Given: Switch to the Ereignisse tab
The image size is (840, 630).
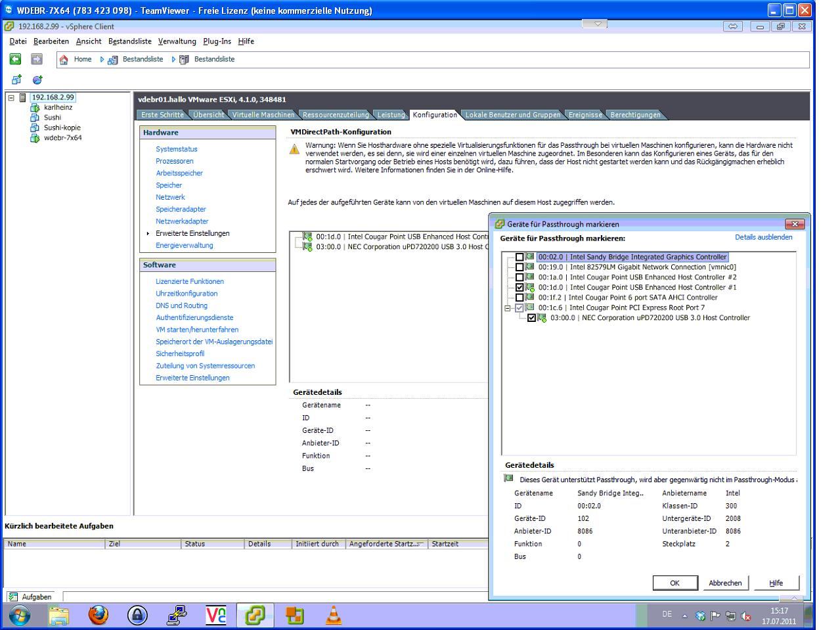Looking at the screenshot, I should tap(585, 115).
